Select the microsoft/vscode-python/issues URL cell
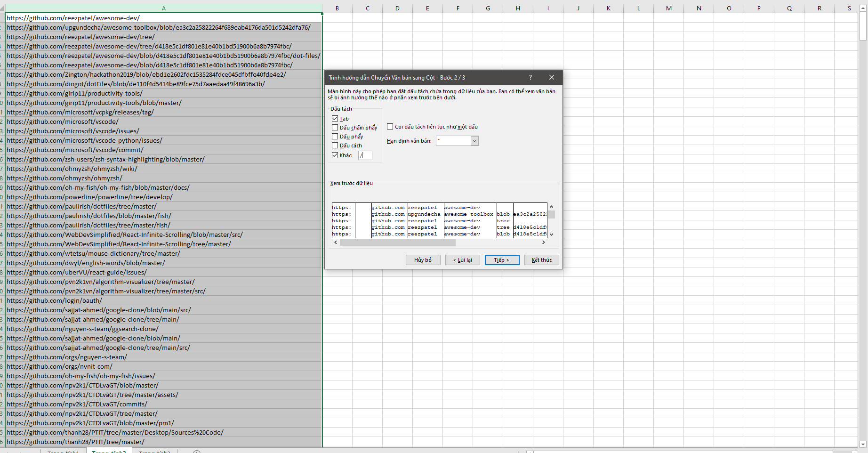The height and width of the screenshot is (453, 868). pyautogui.click(x=164, y=140)
